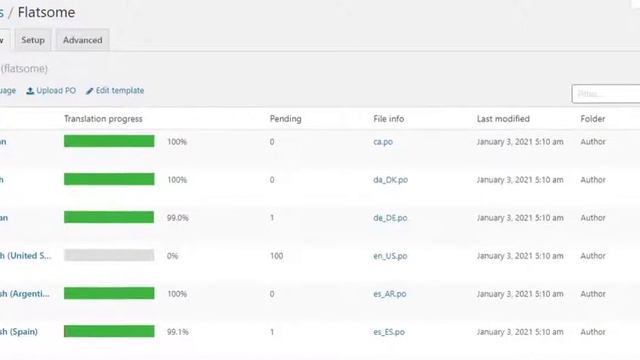The height and width of the screenshot is (360, 640).
Task: Click last modified date in da_DK.po row
Action: point(520,180)
